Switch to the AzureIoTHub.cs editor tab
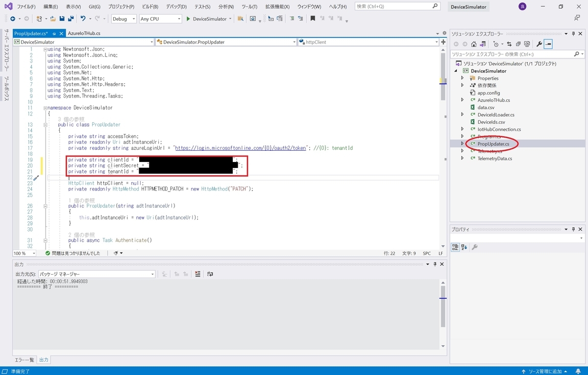 click(84, 33)
